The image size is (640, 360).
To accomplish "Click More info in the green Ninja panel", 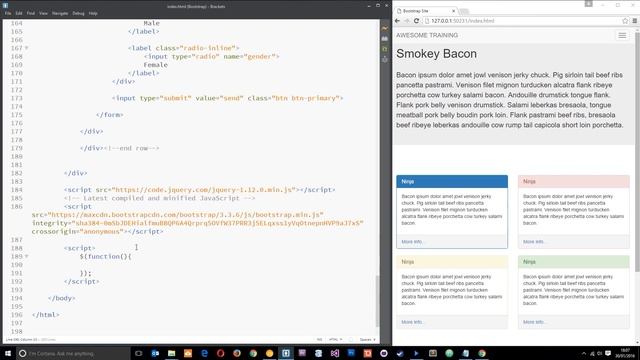I will (x=534, y=322).
